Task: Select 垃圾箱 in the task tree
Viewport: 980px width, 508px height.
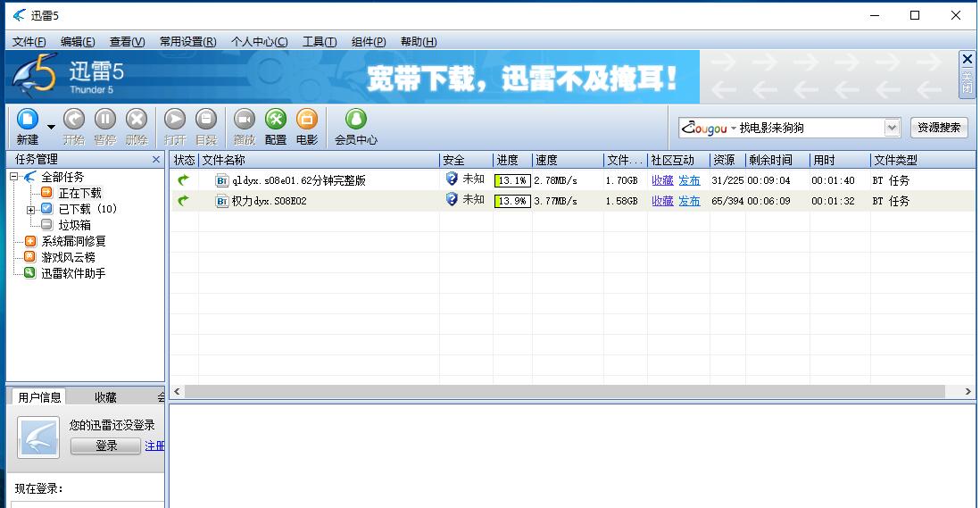Action: (x=74, y=225)
